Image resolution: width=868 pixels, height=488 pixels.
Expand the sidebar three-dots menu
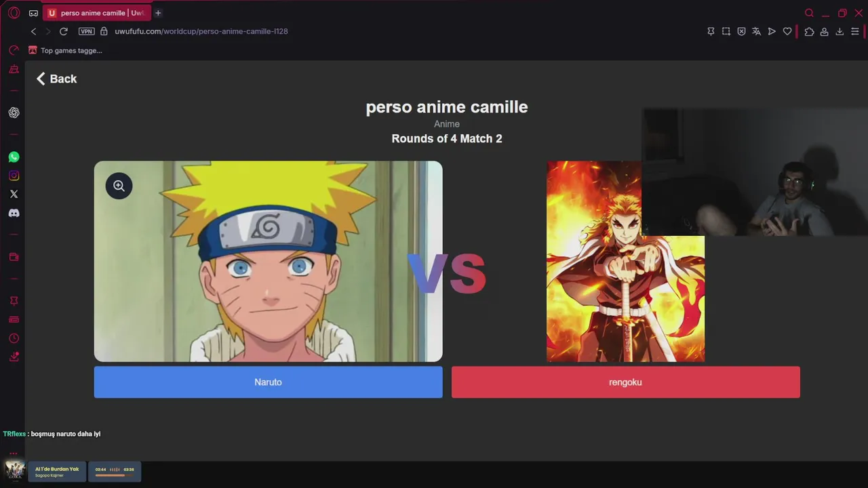tap(13, 453)
